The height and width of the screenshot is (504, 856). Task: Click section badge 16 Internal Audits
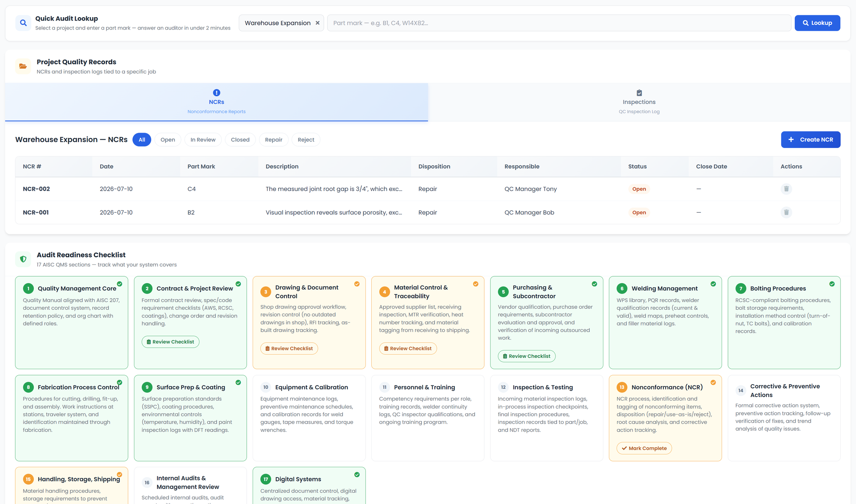tap(147, 483)
